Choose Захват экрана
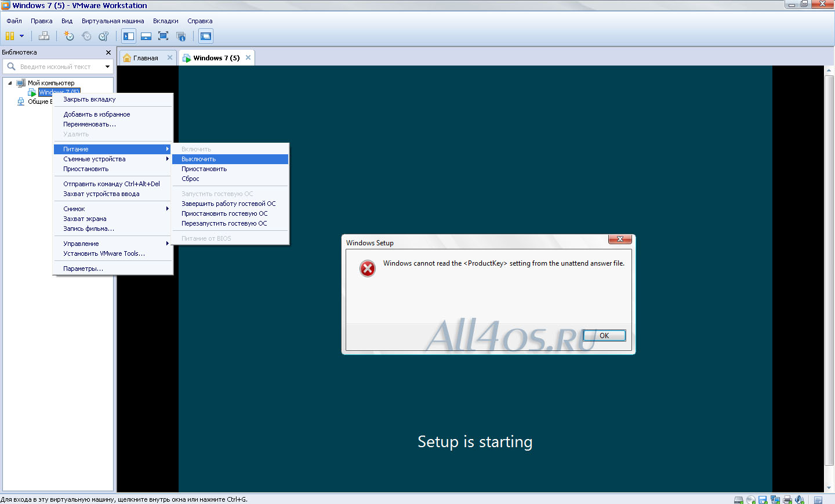 [113, 219]
